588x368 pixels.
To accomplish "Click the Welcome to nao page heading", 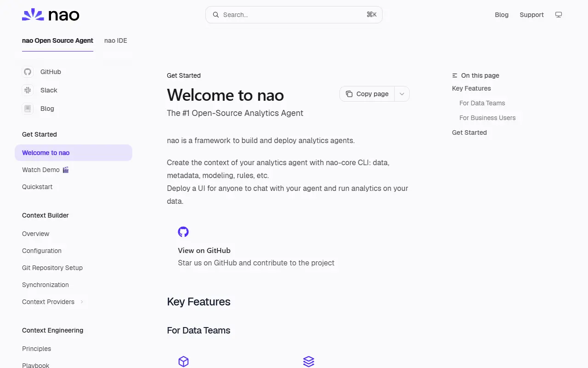I will pos(226,95).
